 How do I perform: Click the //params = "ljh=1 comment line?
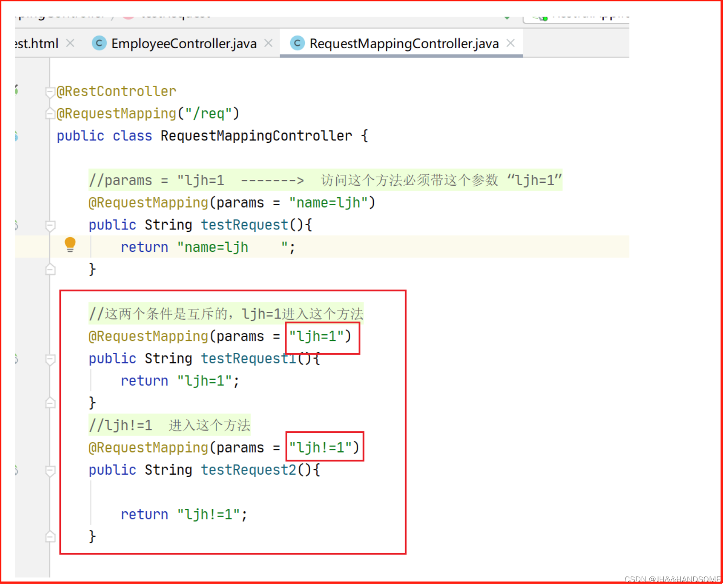[x=325, y=180]
